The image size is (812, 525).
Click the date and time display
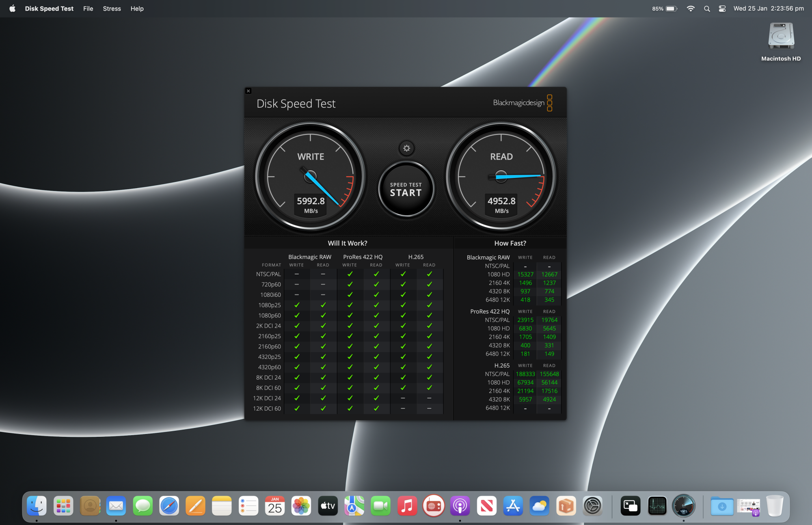click(x=768, y=9)
